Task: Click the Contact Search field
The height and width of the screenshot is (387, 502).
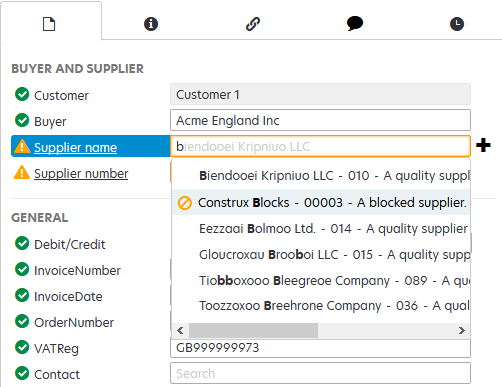Action: click(x=320, y=373)
